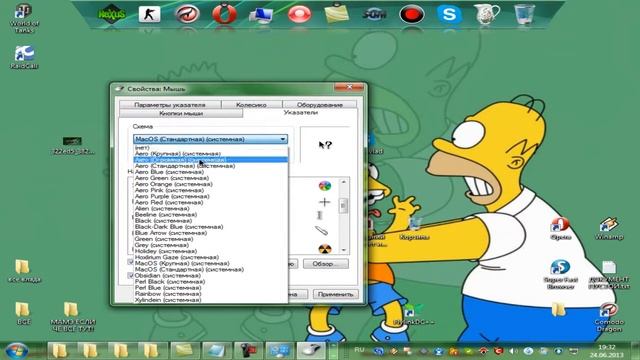Open the Opera desktop shortcut on the right
This screenshot has width=640, height=360.
560,229
